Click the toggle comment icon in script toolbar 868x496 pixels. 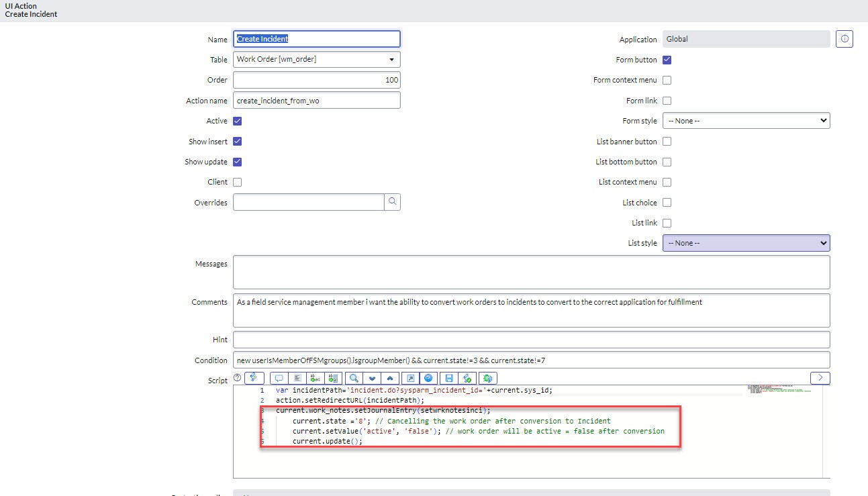[279, 378]
